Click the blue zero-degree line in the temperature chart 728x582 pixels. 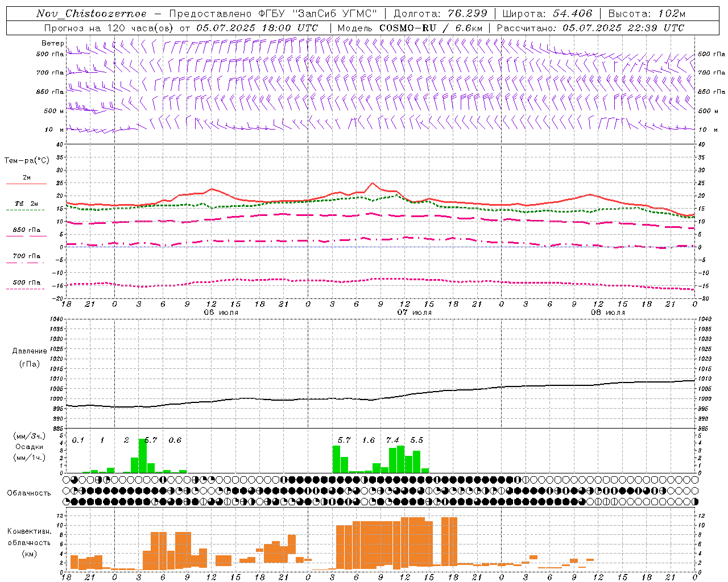pos(381,247)
